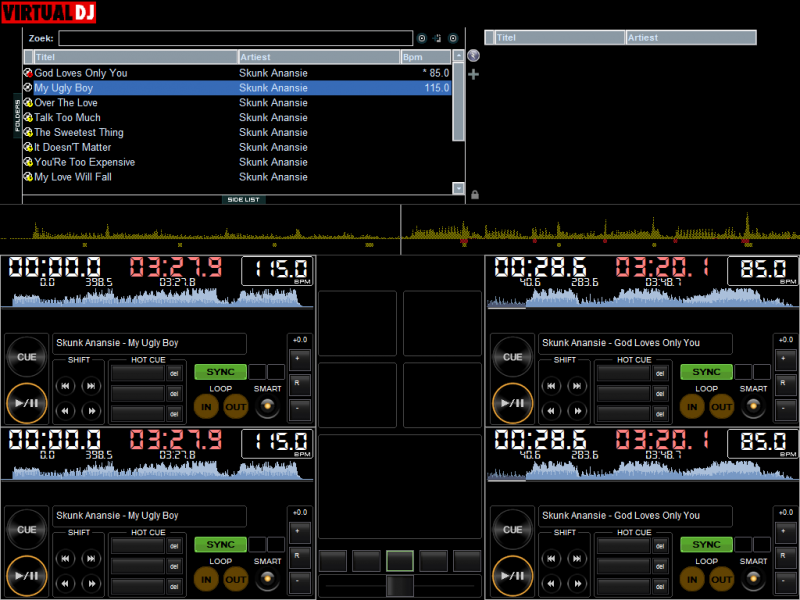Image resolution: width=800 pixels, height=600 pixels.
Task: Click the VirtualDJ logo
Action: pyautogui.click(x=48, y=12)
